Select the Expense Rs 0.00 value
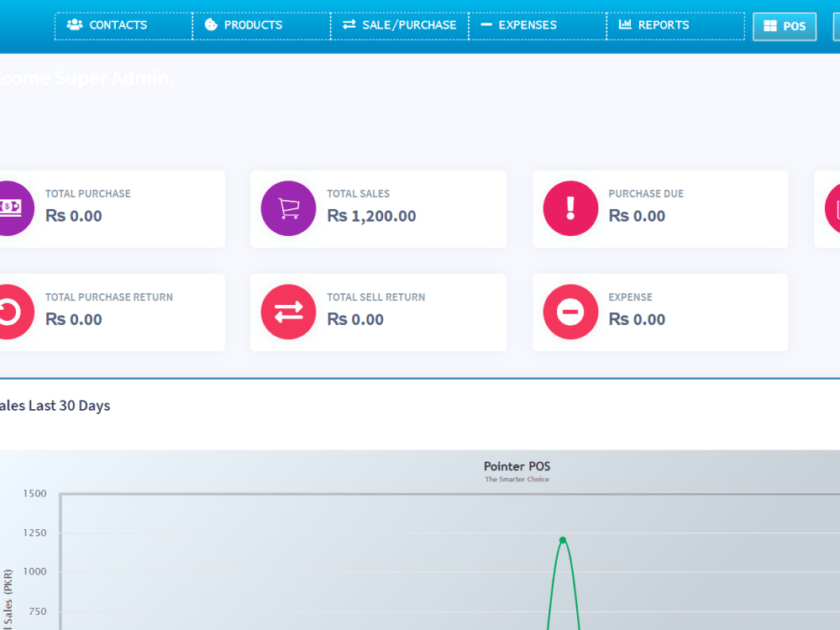 click(637, 319)
